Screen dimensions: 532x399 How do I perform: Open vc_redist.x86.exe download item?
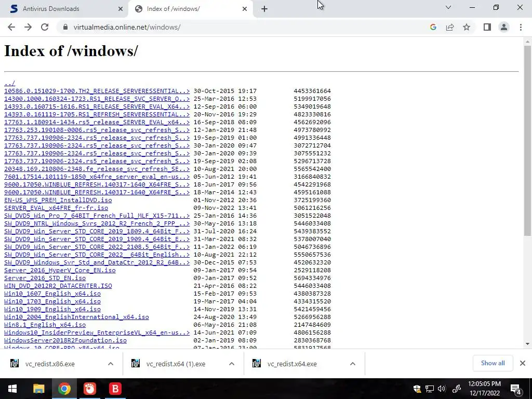click(x=49, y=364)
